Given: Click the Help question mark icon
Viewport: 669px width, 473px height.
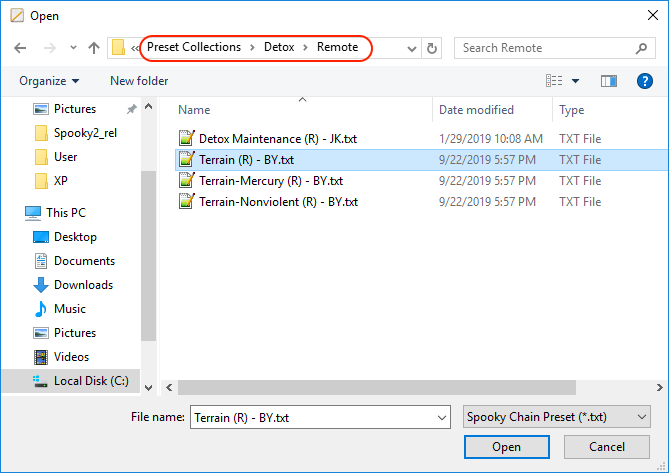Looking at the screenshot, I should [x=645, y=81].
